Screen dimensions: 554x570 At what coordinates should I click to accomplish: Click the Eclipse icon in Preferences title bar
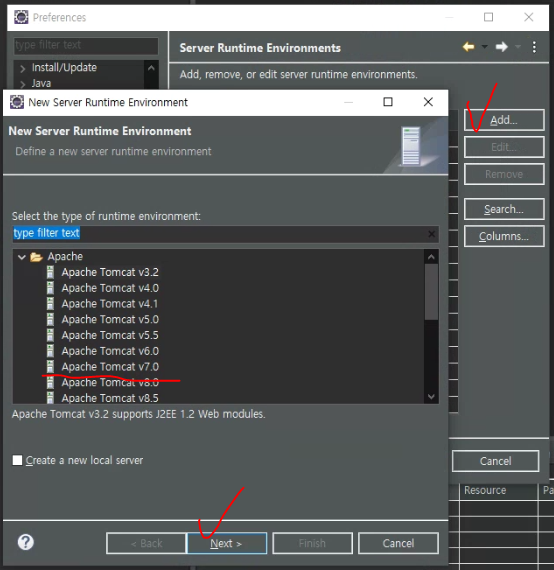(21, 17)
